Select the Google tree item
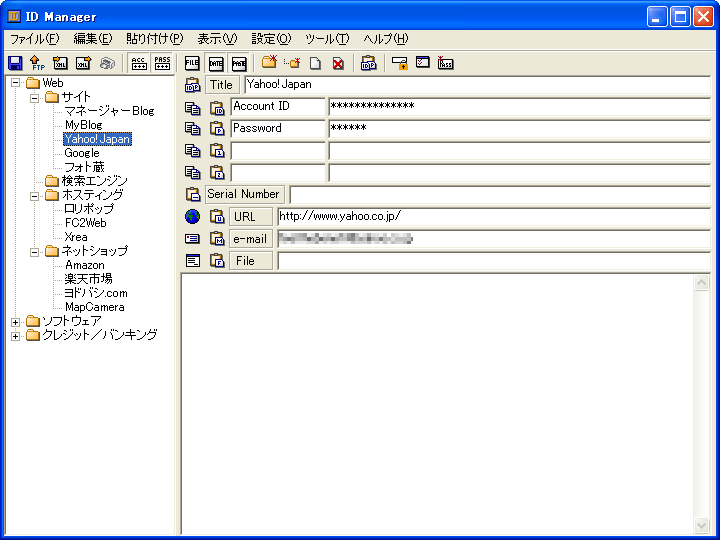 click(82, 153)
